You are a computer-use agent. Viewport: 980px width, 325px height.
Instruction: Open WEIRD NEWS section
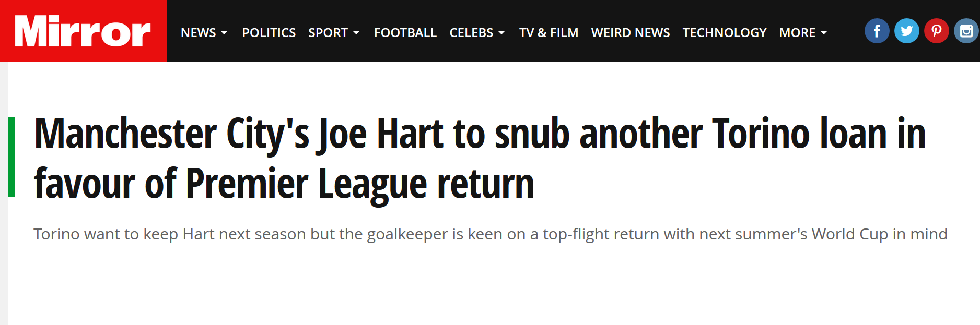[630, 33]
